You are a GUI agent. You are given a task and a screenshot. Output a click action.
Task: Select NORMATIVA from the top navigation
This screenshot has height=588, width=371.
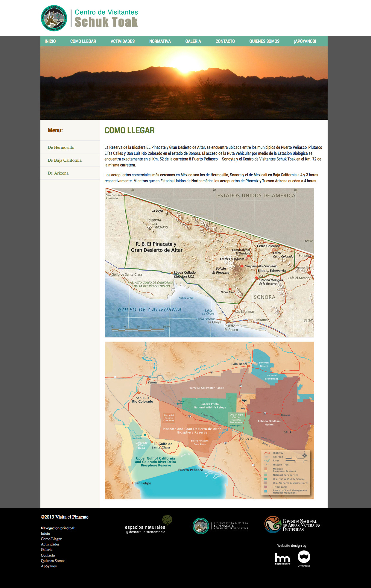[x=160, y=41]
